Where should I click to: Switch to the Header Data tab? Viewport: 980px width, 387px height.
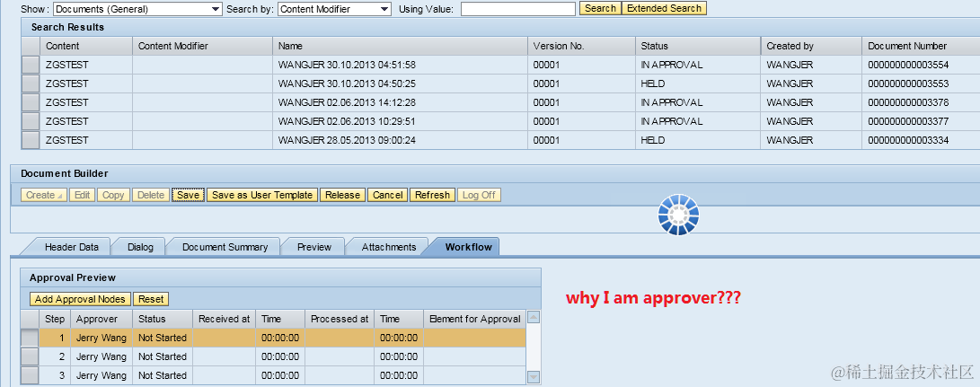71,247
